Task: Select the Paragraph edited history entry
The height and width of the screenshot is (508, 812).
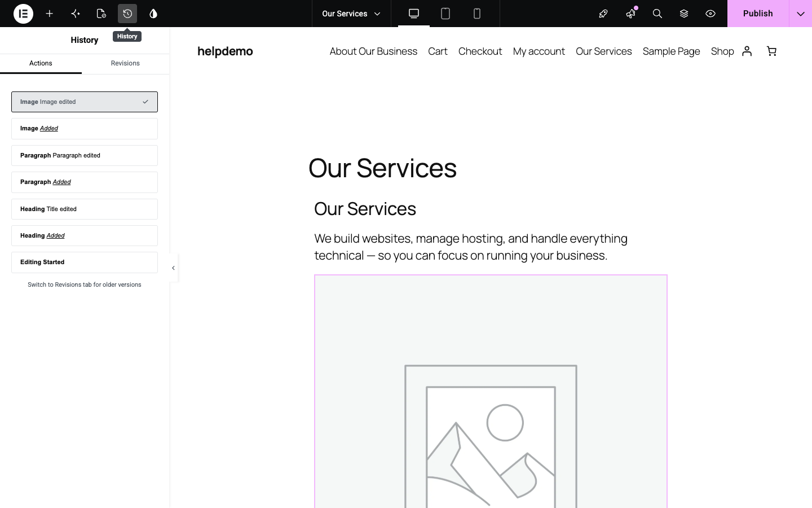Action: [x=85, y=155]
